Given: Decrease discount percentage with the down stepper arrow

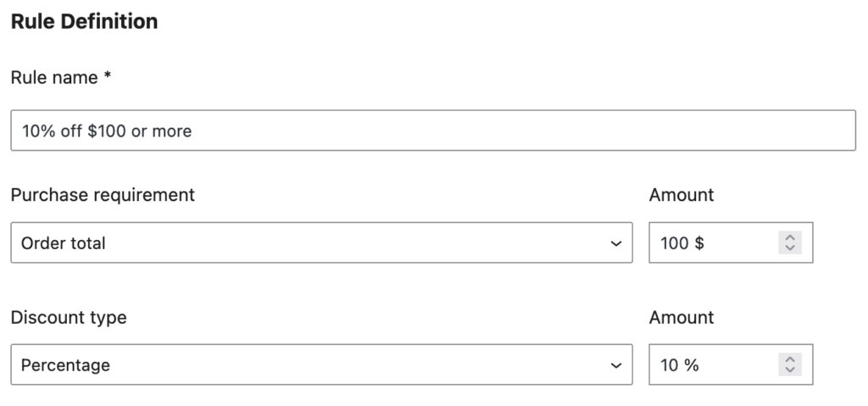Looking at the screenshot, I should (790, 370).
